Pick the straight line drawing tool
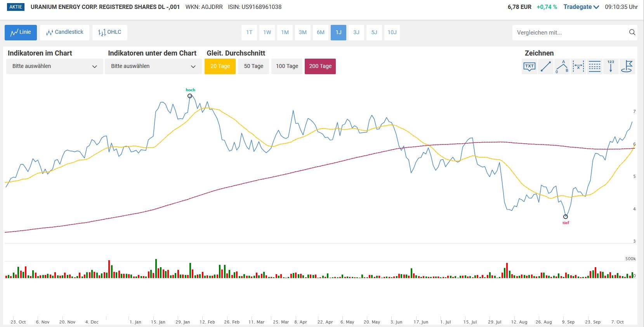 point(546,66)
